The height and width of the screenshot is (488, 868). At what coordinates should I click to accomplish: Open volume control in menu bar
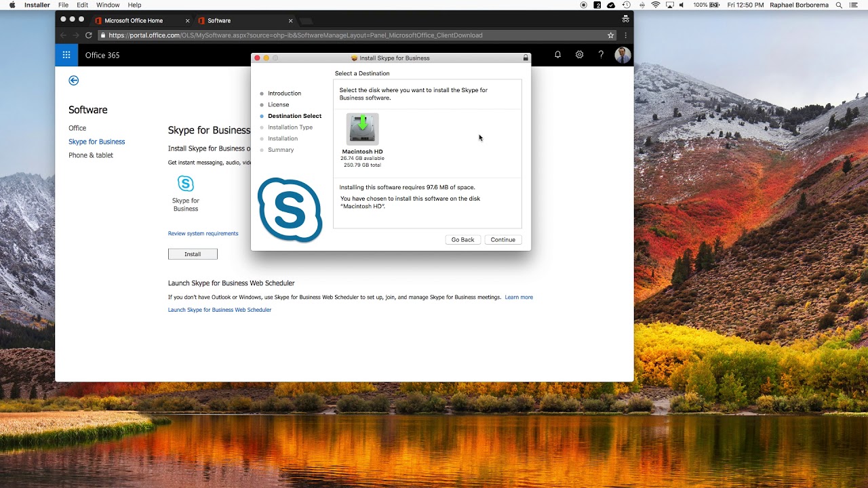(x=683, y=5)
